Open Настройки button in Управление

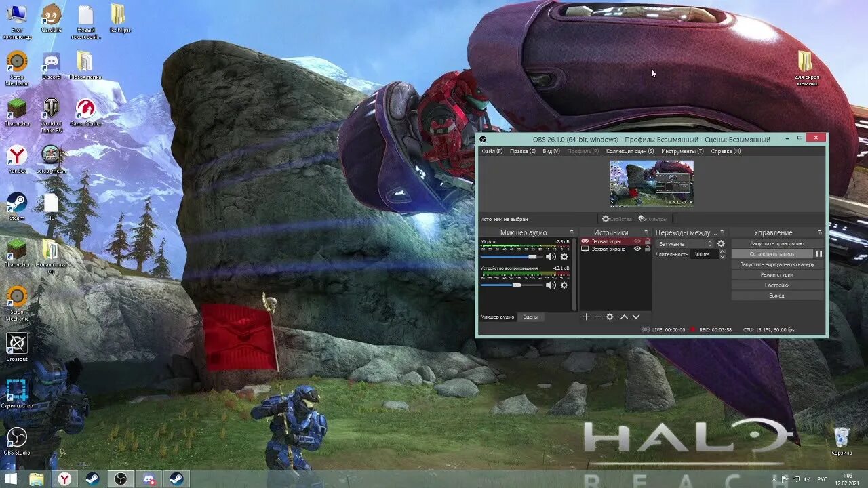777,285
